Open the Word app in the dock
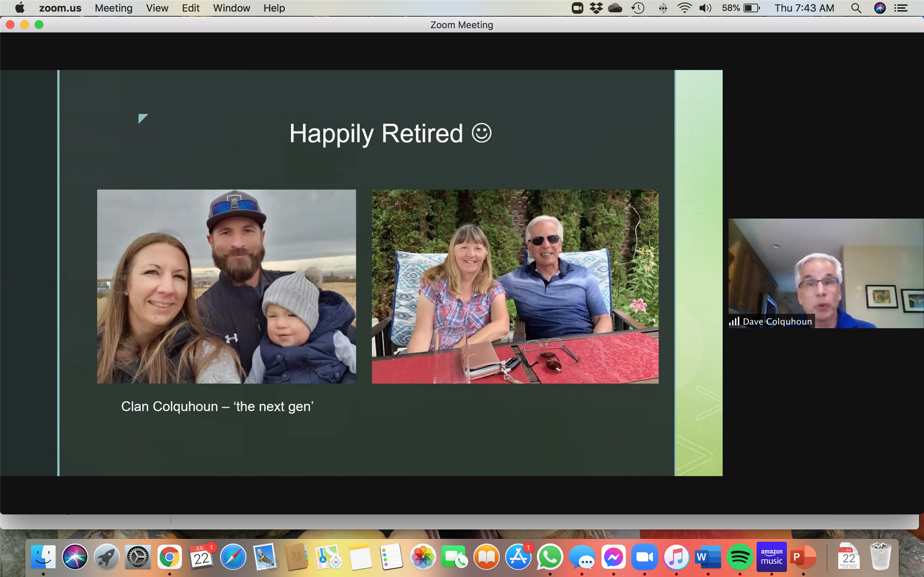 click(707, 557)
